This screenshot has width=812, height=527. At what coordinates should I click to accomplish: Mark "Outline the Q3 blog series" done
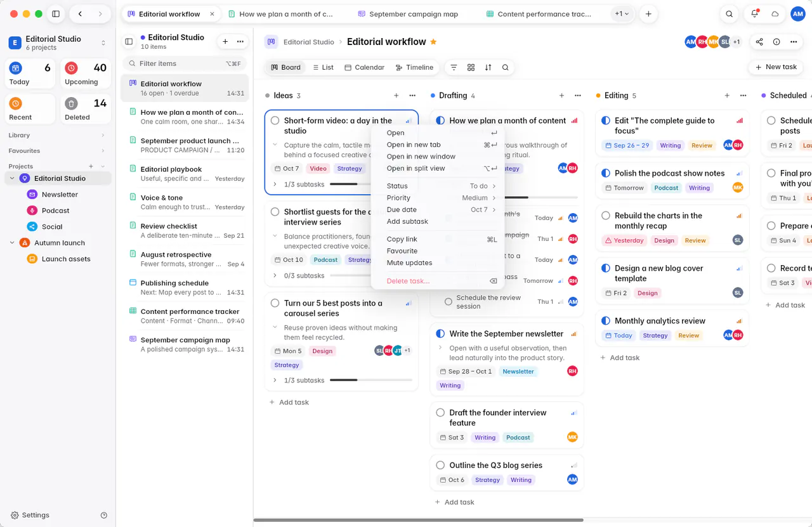point(440,465)
